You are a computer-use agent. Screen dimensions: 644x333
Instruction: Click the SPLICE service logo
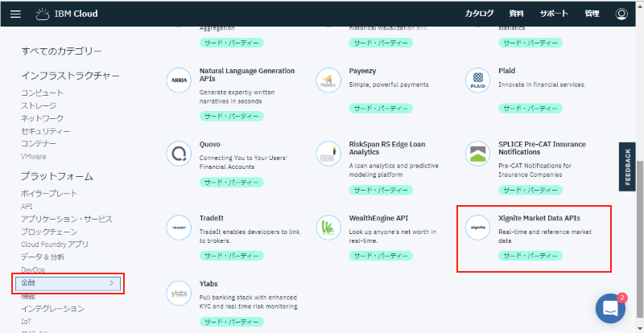click(478, 154)
